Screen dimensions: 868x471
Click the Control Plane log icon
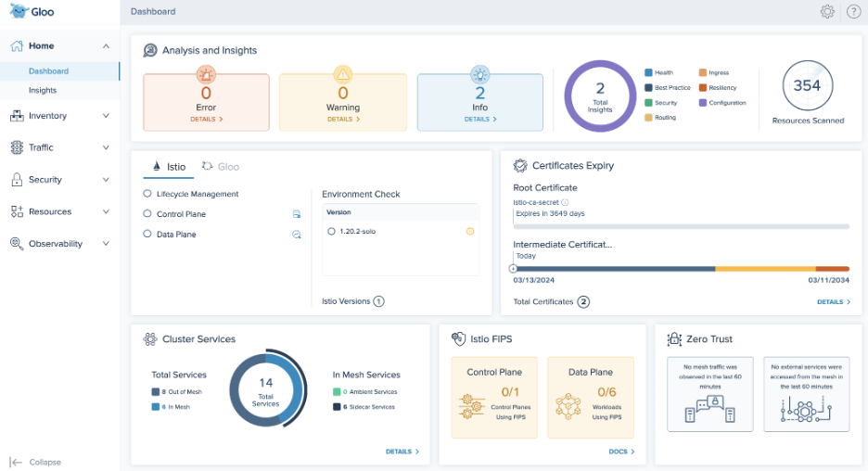click(x=297, y=214)
